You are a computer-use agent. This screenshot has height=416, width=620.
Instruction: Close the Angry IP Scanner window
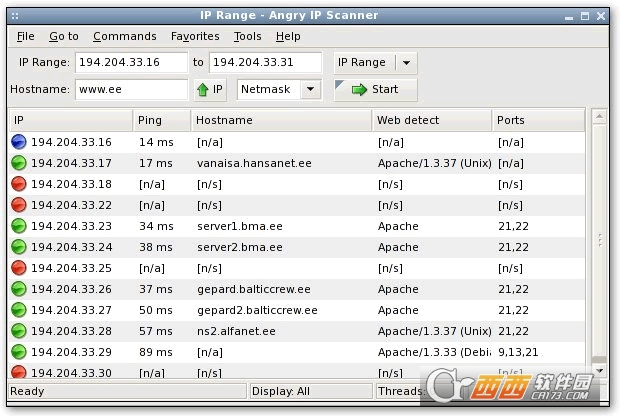(x=601, y=16)
